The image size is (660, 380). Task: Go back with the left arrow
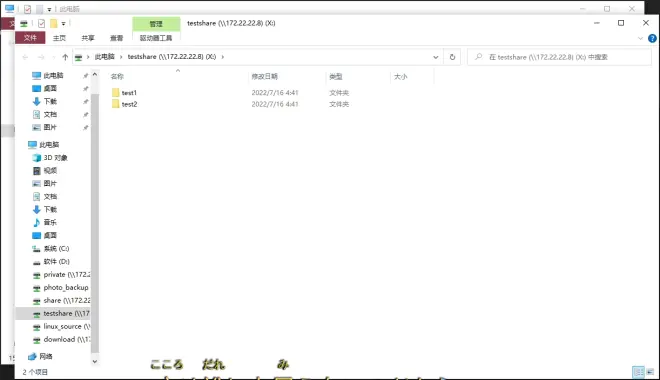click(25, 57)
